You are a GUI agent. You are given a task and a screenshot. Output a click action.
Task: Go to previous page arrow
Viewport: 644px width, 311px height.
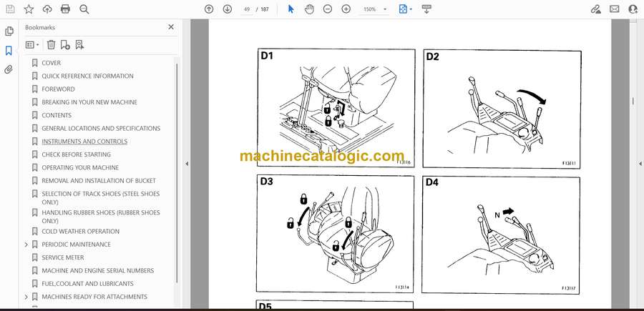209,9
